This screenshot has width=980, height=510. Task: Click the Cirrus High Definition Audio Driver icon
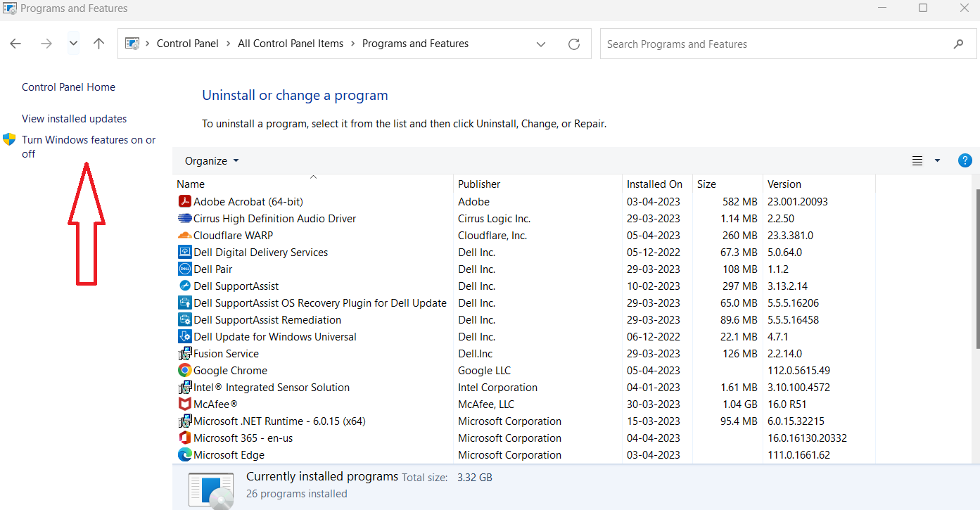coord(185,219)
